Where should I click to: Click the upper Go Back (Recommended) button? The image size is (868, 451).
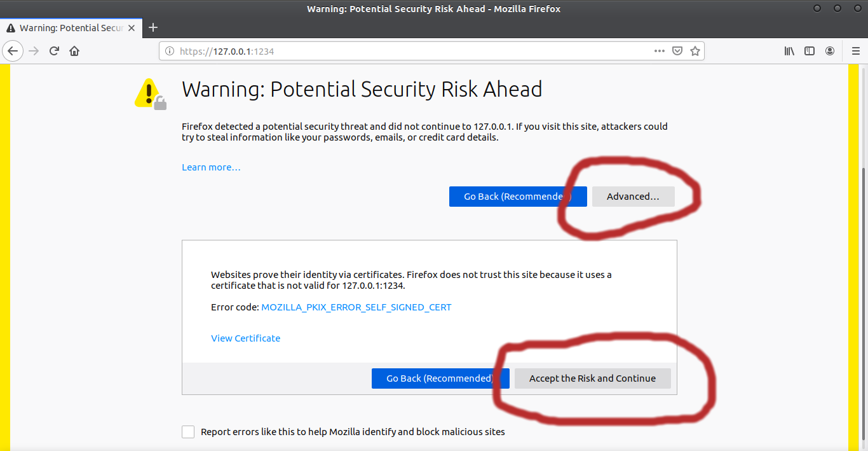pos(518,197)
